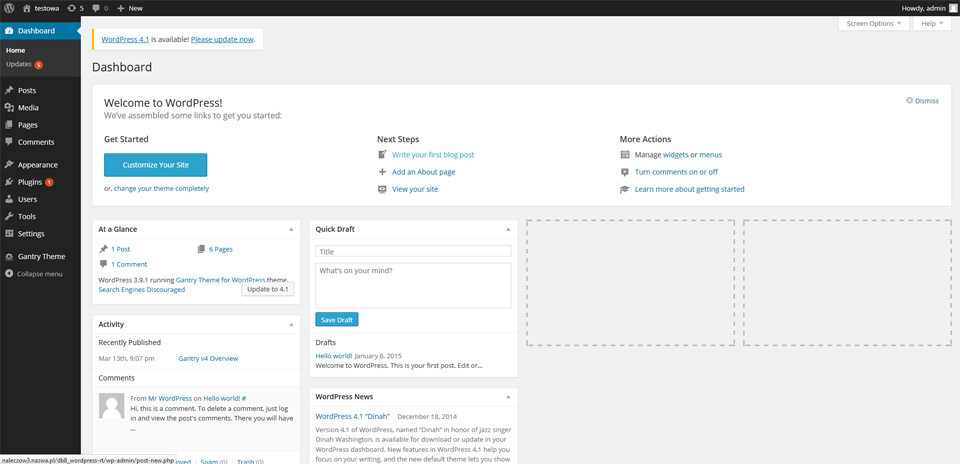Viewport: 960px width, 464px height.
Task: Click the Media icon in the sidebar
Action: [x=9, y=107]
